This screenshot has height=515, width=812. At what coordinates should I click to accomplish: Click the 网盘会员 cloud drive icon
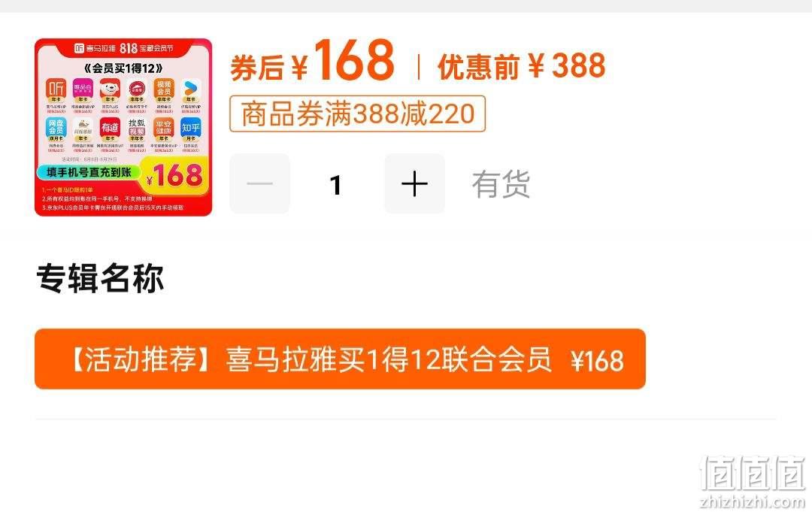(x=56, y=127)
